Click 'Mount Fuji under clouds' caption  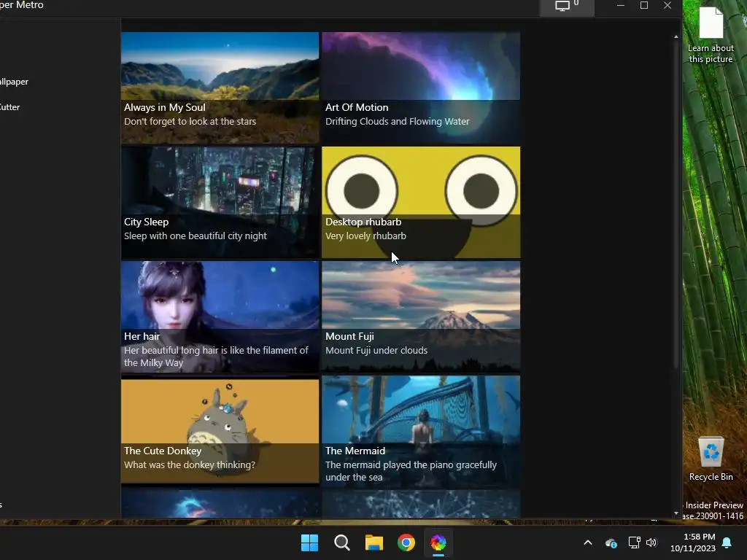pyautogui.click(x=376, y=350)
